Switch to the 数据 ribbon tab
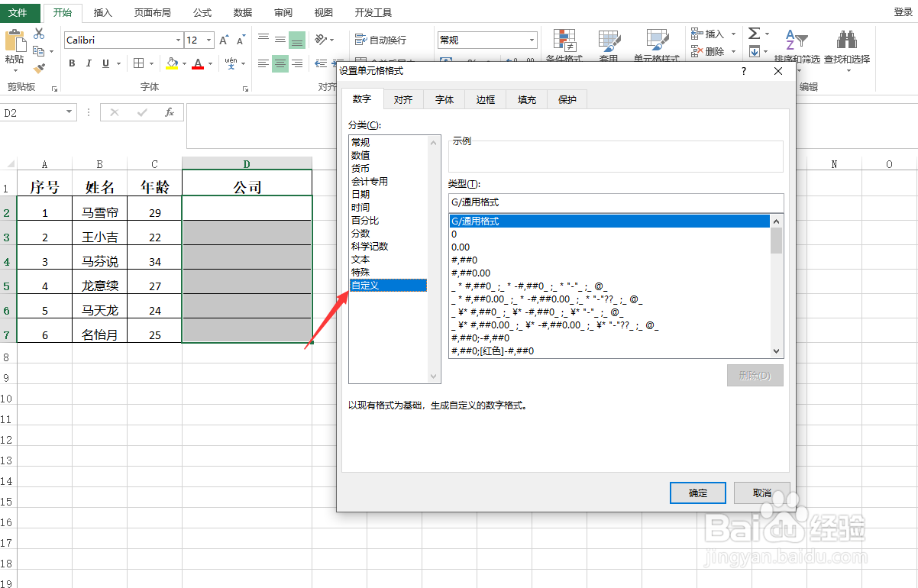This screenshot has width=918, height=588. coord(243,12)
